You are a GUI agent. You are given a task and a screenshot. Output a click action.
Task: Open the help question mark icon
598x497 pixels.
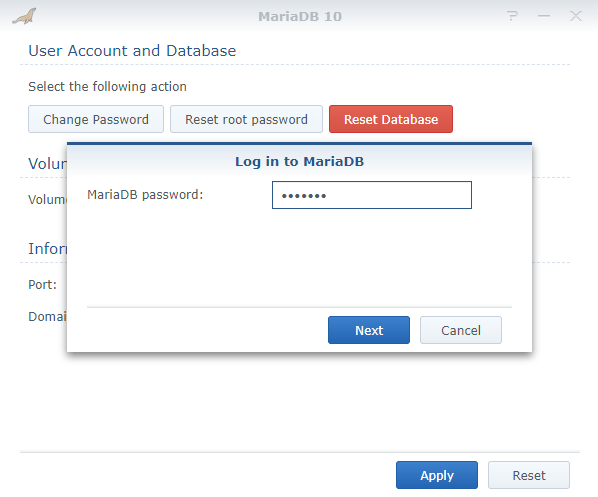[512, 16]
